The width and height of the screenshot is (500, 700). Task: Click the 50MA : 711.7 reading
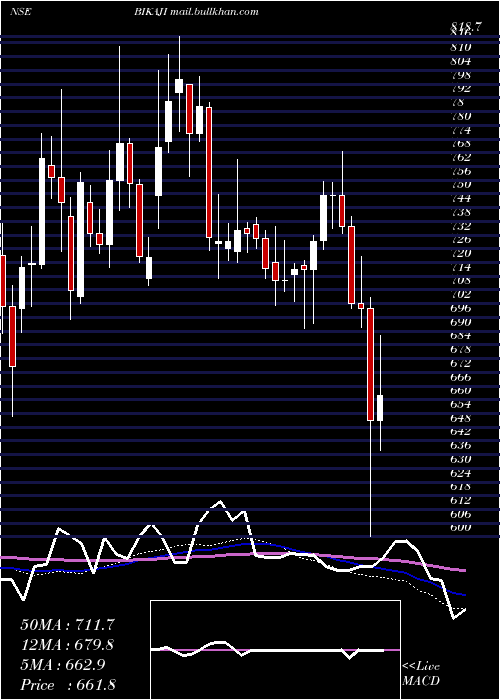(x=65, y=625)
